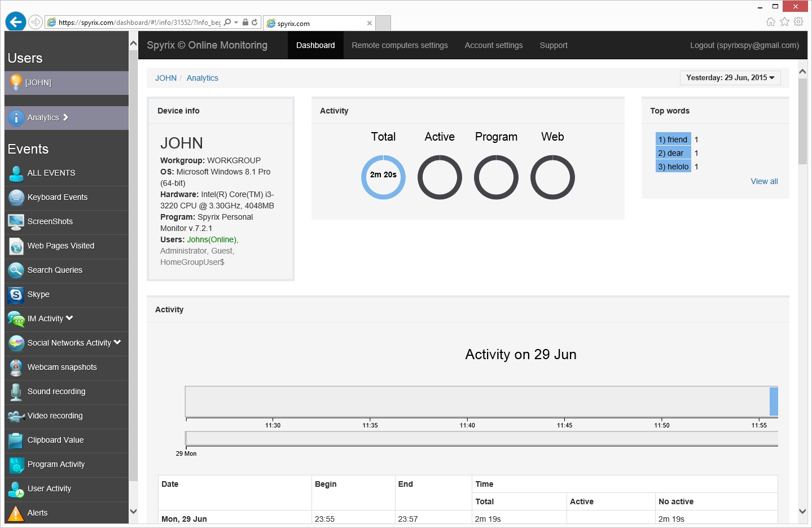
Task: Click the lightbulb icon beside [JOHN]
Action: coord(16,82)
